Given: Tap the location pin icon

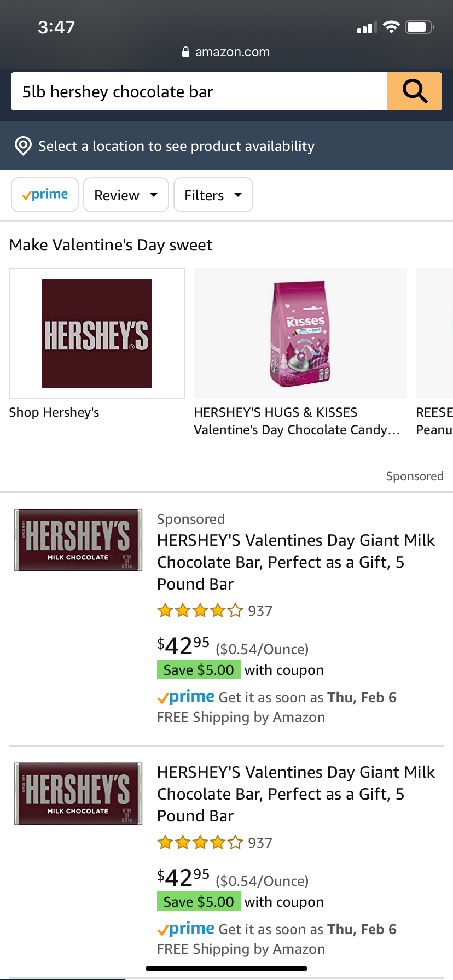Looking at the screenshot, I should pyautogui.click(x=23, y=146).
